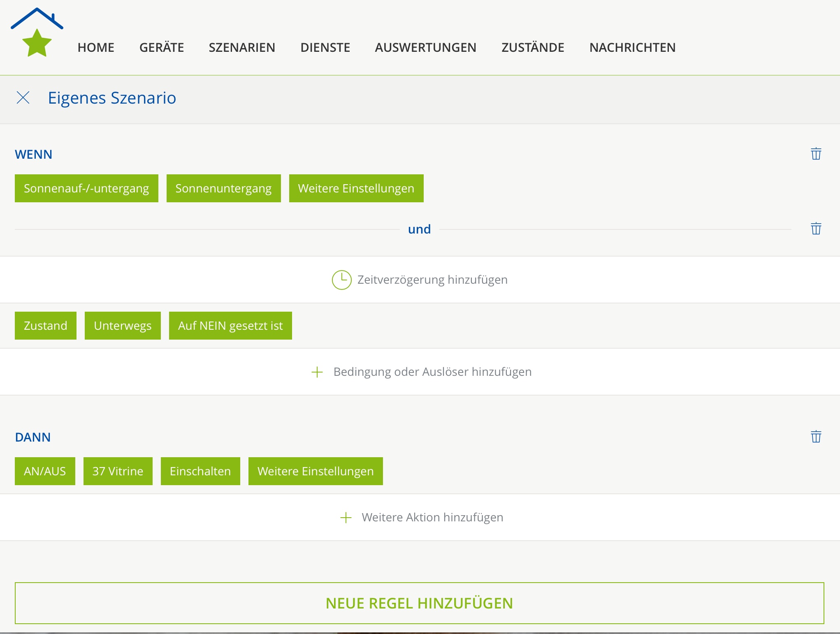Select the 37 Vitrine device chip

[118, 471]
